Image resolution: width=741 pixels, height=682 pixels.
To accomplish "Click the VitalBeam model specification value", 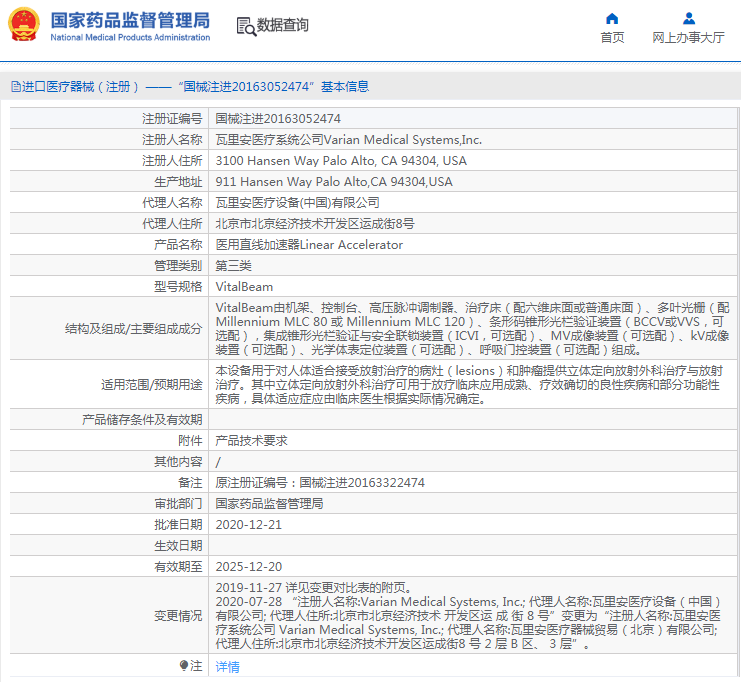I will pyautogui.click(x=244, y=287).
